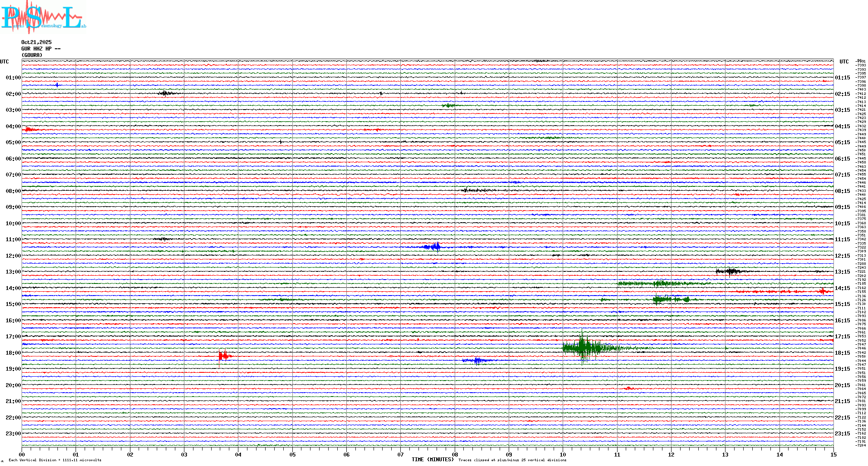This screenshot has width=868, height=466.
Task: Click the TIME (MINUTES) axis title
Action: coord(432,460)
